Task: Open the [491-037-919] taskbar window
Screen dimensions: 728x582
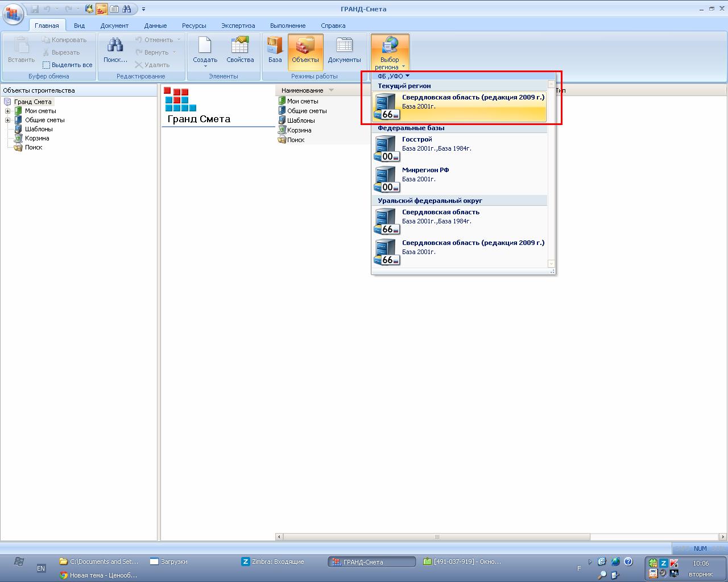Action: click(462, 562)
